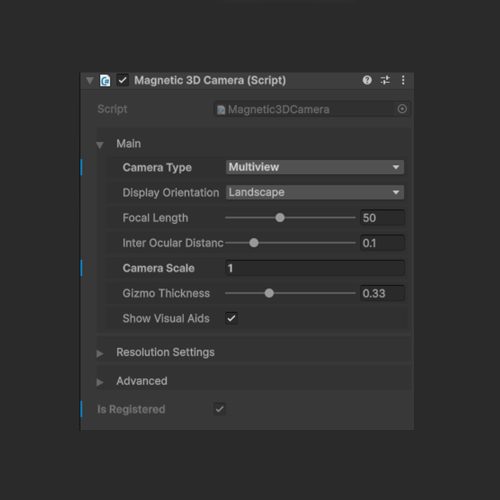Click the Inter Ocular Distance slider handle
500x500 pixels.
coord(254,243)
